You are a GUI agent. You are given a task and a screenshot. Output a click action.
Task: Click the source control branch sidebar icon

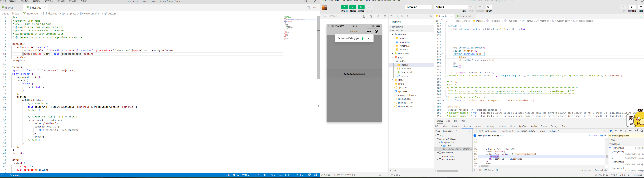point(402,17)
